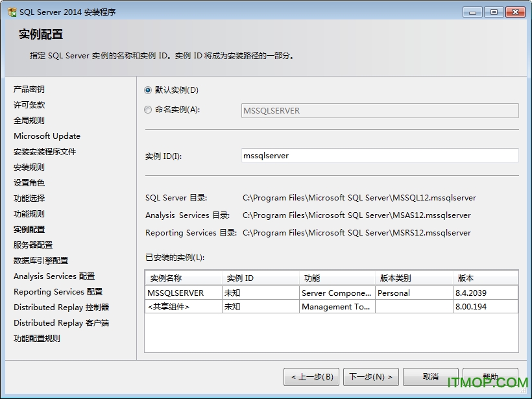The image size is (532, 399).
Task: Open the Distributed Replay 客户端 step
Action: 62,323
